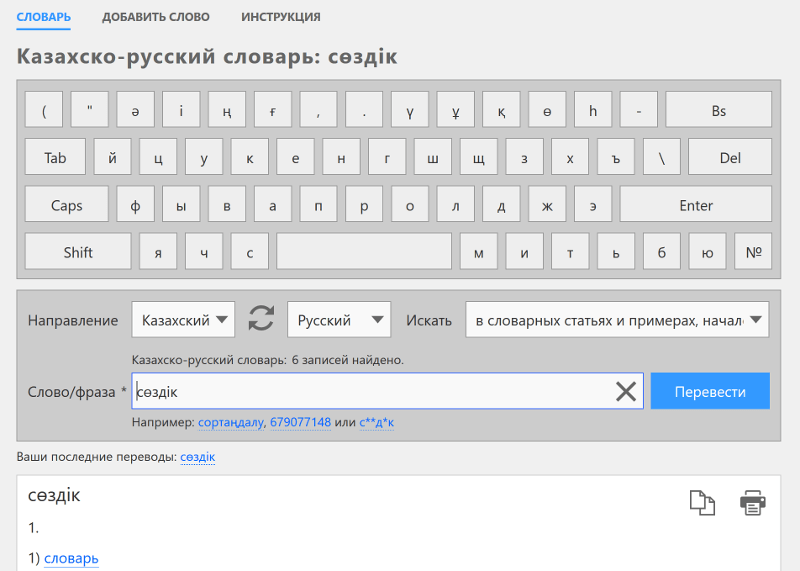This screenshot has width=800, height=571.
Task: Click the Bs backspace key
Action: pyautogui.click(x=718, y=109)
